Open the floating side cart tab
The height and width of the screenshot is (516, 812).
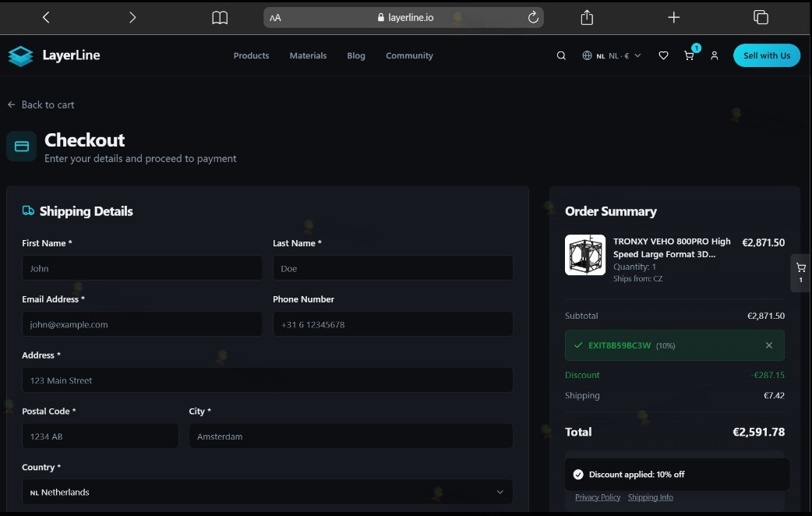pos(800,273)
